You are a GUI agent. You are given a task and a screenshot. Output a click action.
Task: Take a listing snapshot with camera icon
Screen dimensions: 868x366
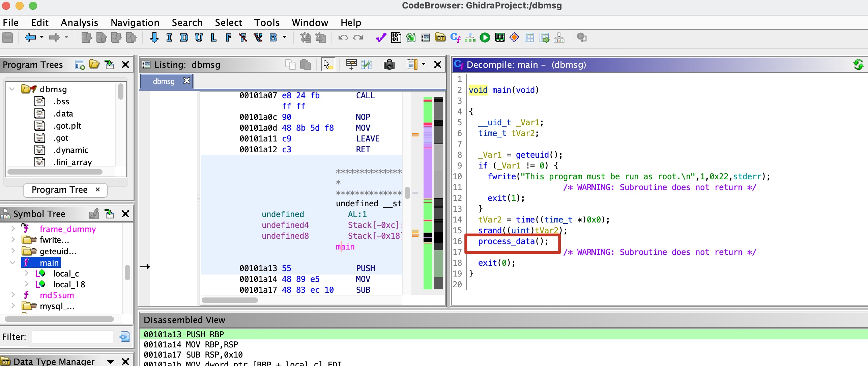[x=389, y=64]
